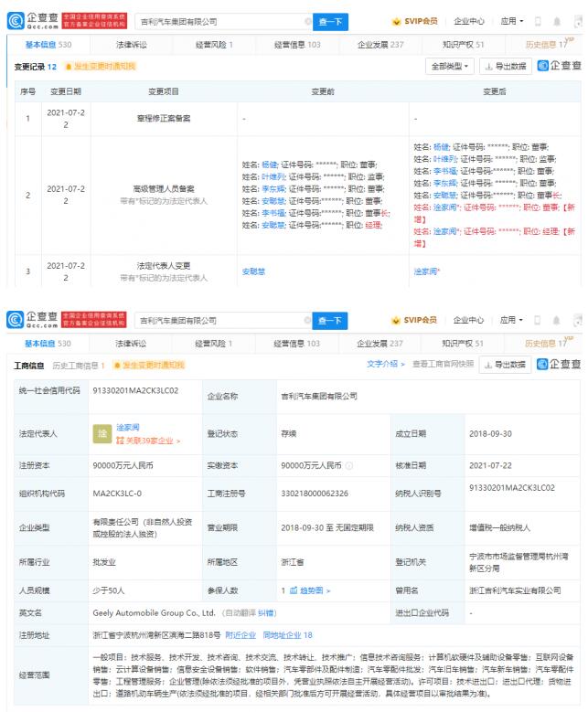The width and height of the screenshot is (588, 712).
Task: Click 发生变更时通知我 beside 变更记录
Action: click(101, 67)
